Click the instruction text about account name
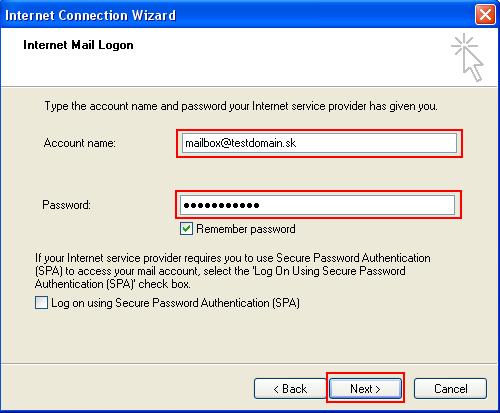The width and height of the screenshot is (500, 413). pyautogui.click(x=241, y=106)
